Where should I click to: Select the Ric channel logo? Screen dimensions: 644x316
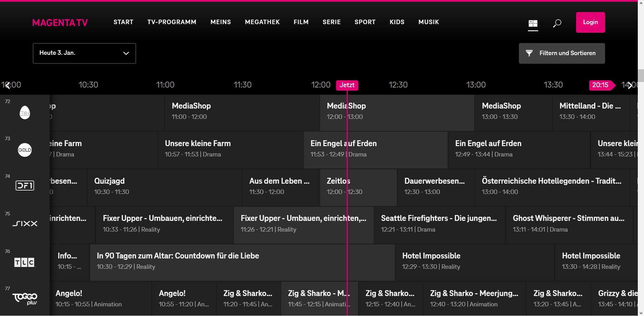pyautogui.click(x=25, y=113)
